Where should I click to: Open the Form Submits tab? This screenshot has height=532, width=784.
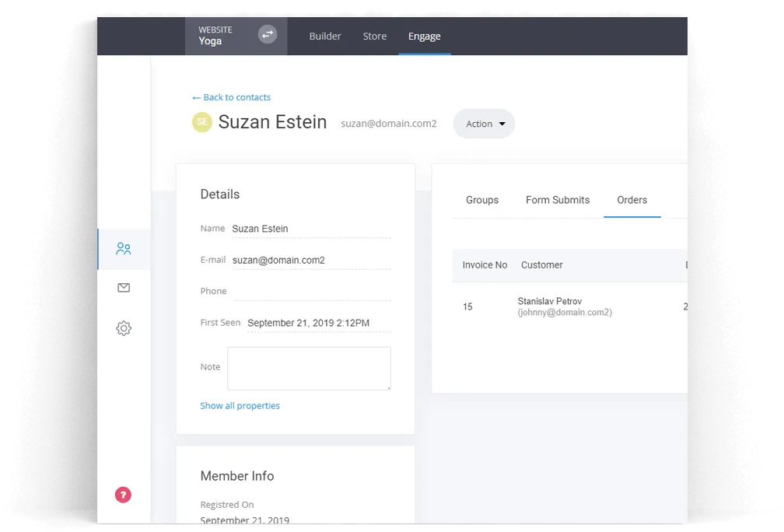click(x=558, y=200)
